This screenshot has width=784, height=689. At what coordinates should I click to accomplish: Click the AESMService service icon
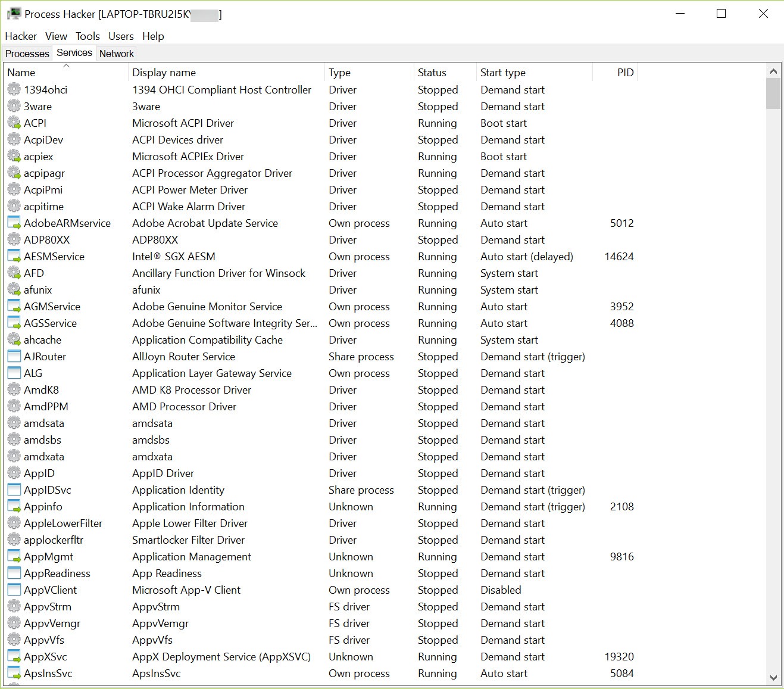click(x=14, y=256)
